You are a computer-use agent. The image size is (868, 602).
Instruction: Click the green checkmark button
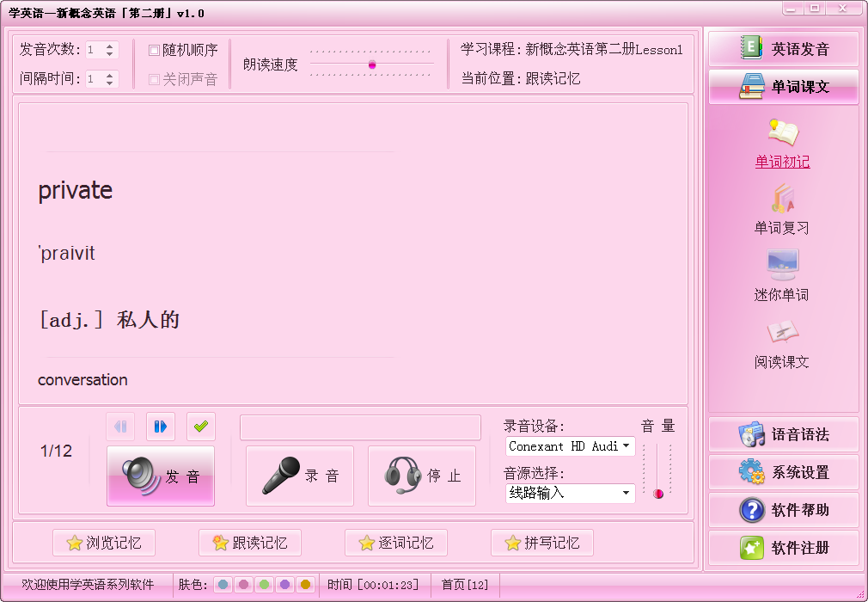[201, 427]
